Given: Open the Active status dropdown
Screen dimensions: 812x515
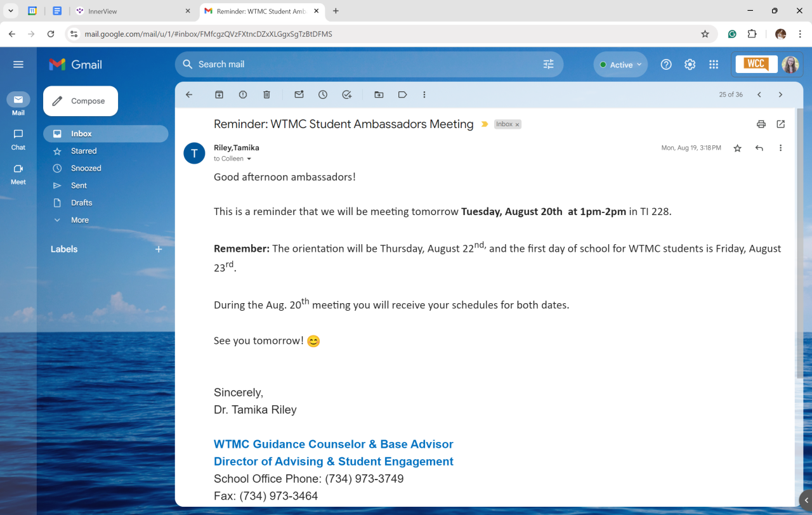Looking at the screenshot, I should 620,65.
